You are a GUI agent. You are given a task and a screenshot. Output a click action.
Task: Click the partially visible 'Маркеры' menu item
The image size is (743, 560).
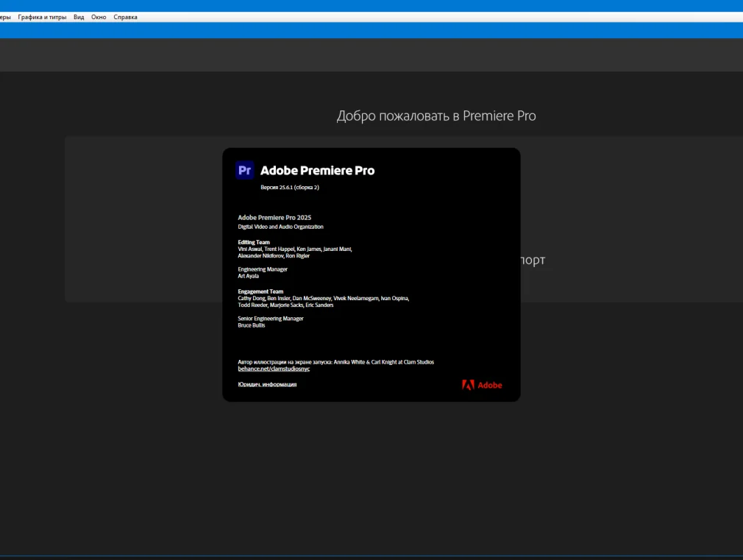click(x=4, y=17)
